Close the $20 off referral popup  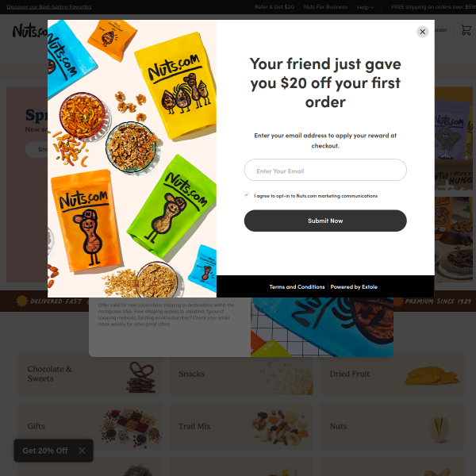(x=422, y=32)
